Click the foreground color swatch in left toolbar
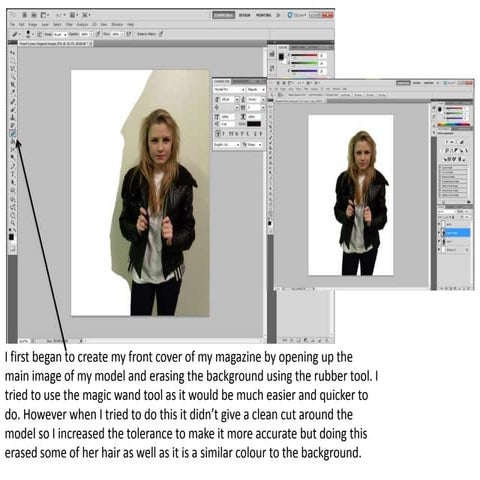Image resolution: width=480 pixels, height=480 pixels. 11,237
